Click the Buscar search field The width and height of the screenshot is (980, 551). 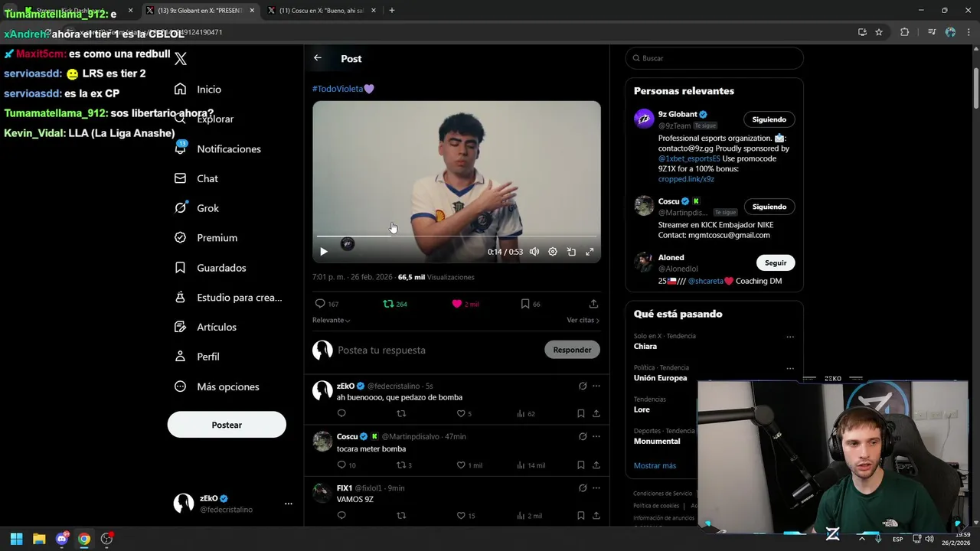pyautogui.click(x=714, y=58)
